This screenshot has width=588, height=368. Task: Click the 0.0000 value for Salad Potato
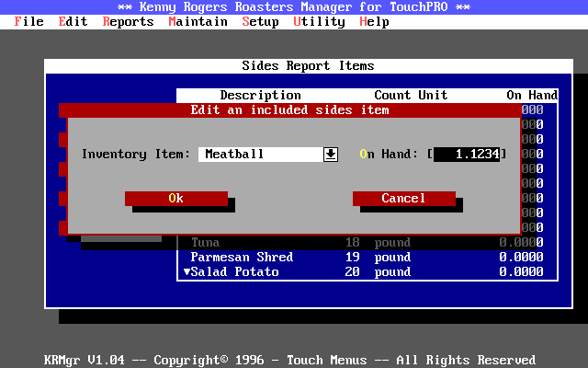[x=521, y=272]
